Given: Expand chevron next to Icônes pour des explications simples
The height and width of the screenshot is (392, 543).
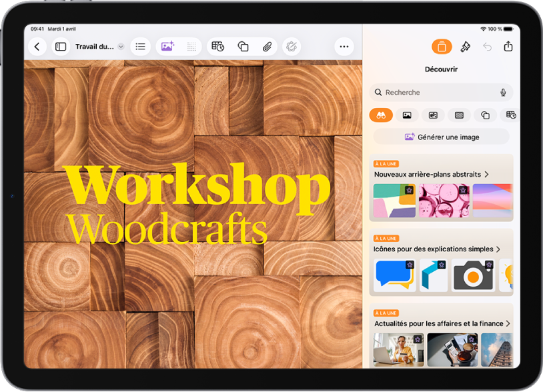Looking at the screenshot, I should (x=498, y=249).
